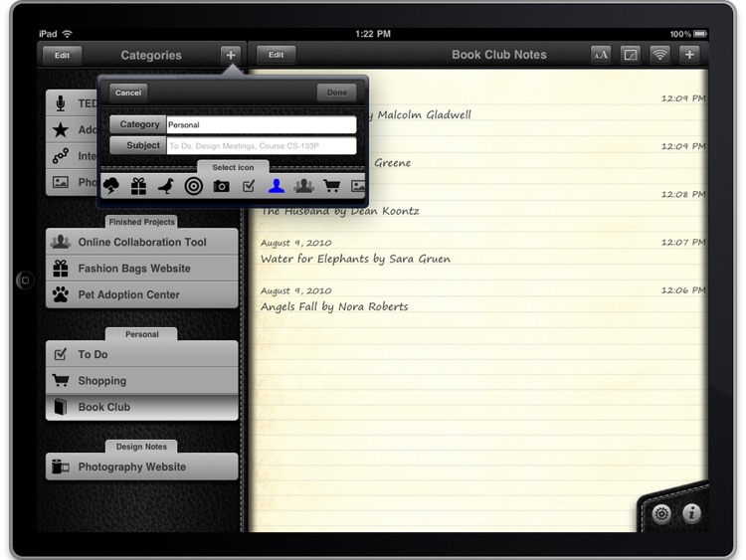
Task: Open the font size (AA) tool
Action: (601, 55)
